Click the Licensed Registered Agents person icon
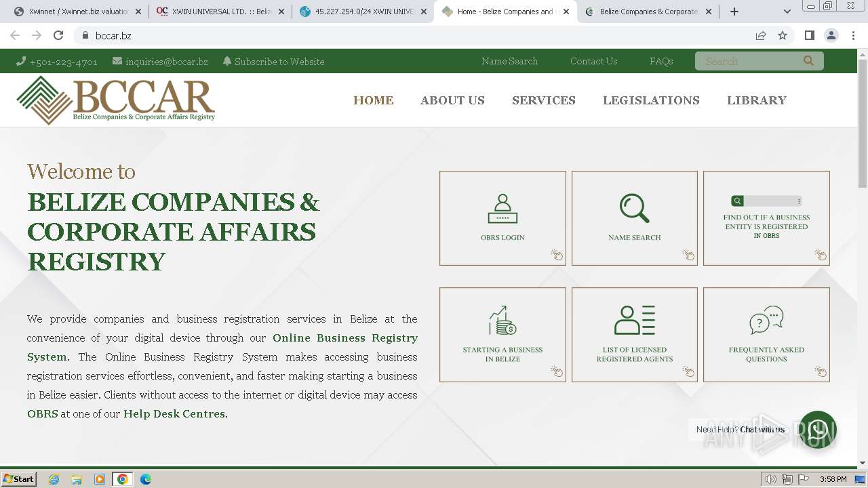 click(635, 321)
